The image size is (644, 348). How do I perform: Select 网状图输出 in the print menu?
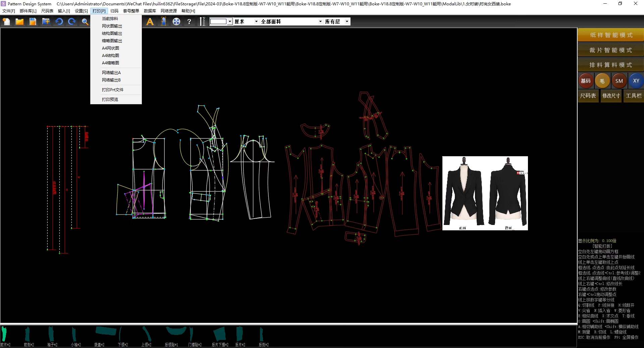coord(112,26)
